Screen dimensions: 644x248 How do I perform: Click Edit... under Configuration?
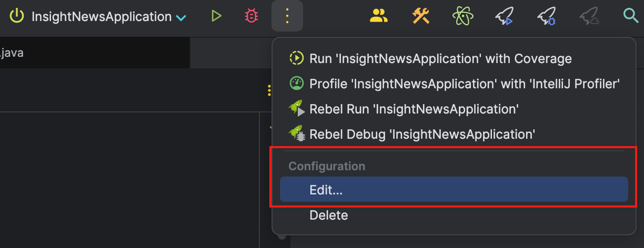454,189
